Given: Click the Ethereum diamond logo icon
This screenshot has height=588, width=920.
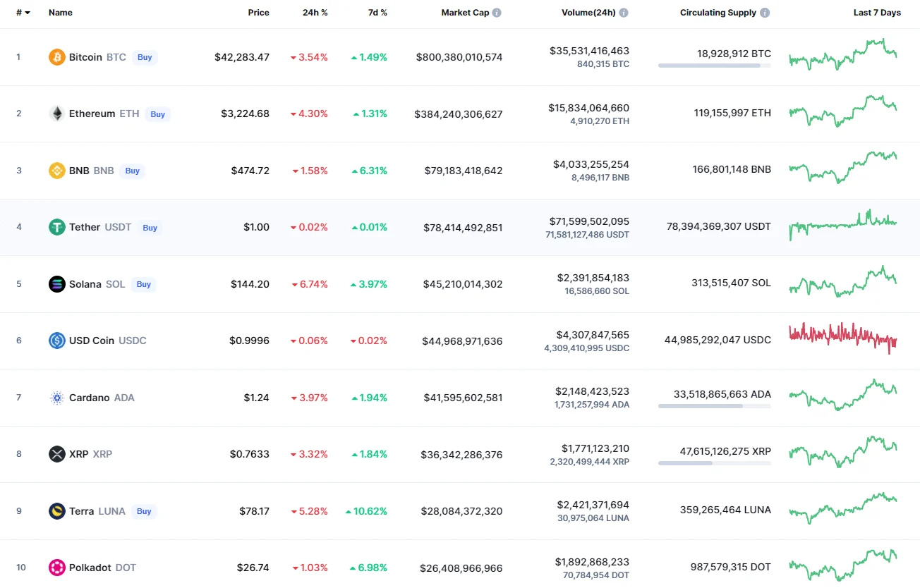Looking at the screenshot, I should pos(56,114).
